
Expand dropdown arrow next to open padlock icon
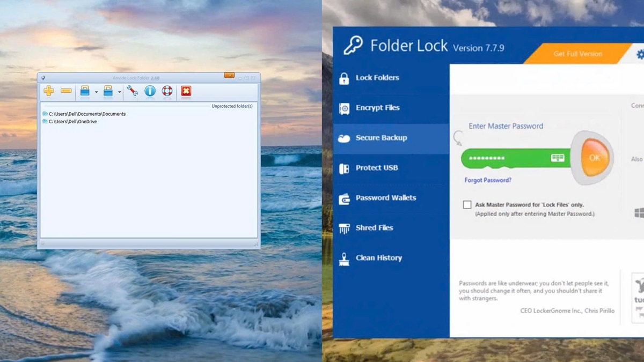[x=120, y=92]
